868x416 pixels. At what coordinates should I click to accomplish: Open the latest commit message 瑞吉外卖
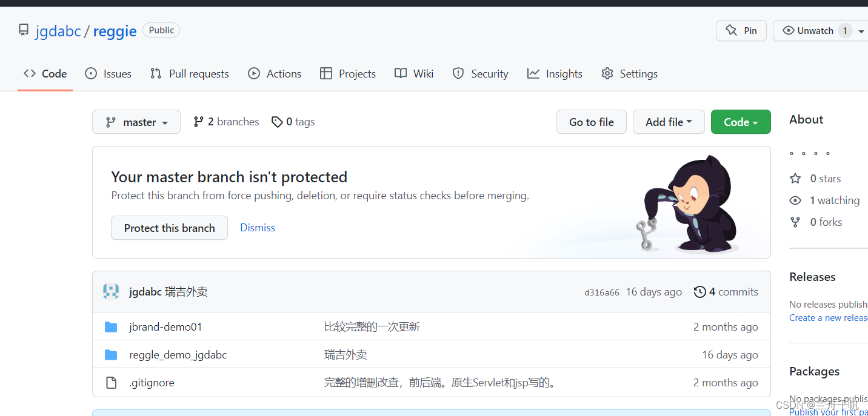coord(186,292)
